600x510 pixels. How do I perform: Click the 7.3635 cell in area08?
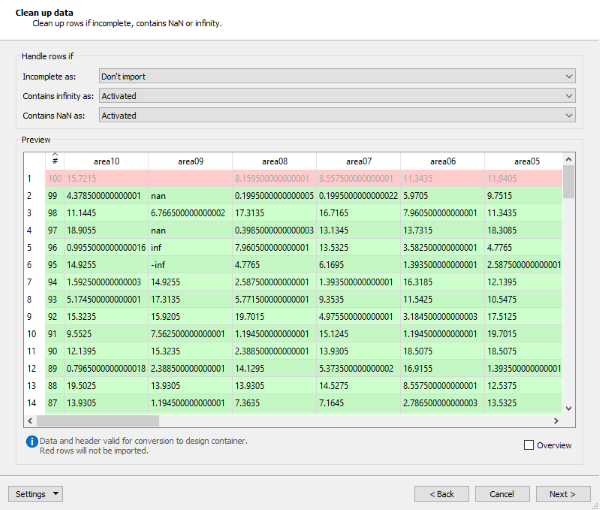pos(275,403)
